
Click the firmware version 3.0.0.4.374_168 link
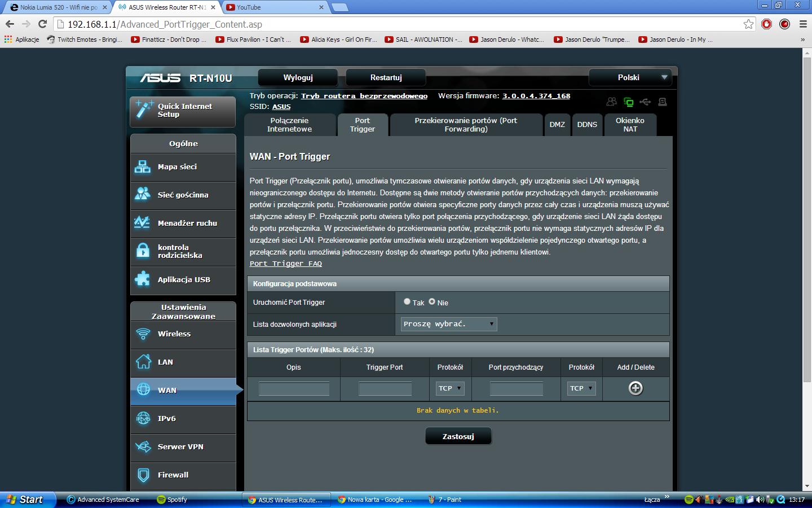(536, 96)
